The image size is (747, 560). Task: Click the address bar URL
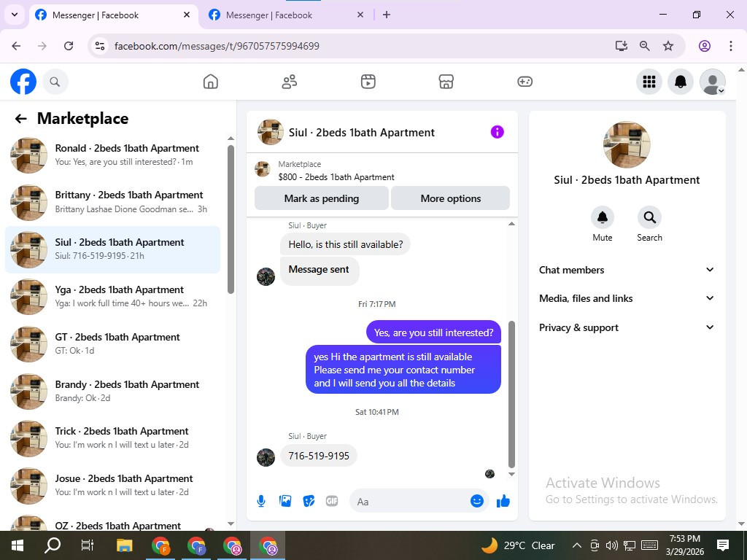coord(217,46)
